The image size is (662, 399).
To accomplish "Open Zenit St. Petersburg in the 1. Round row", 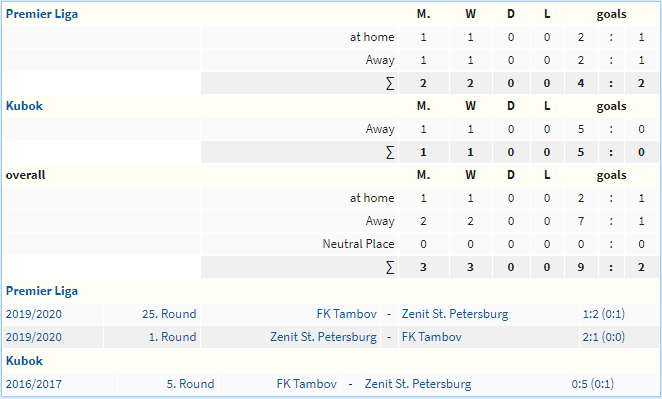I will pos(323,337).
